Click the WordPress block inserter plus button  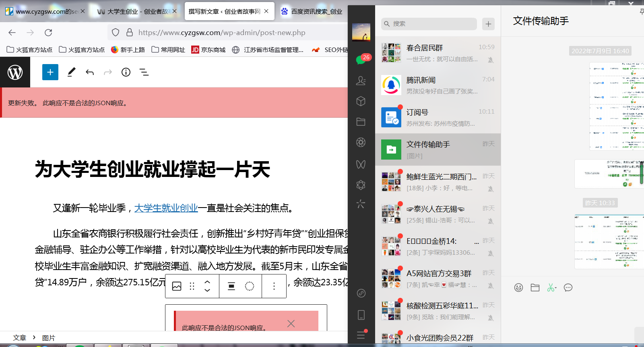click(x=50, y=72)
